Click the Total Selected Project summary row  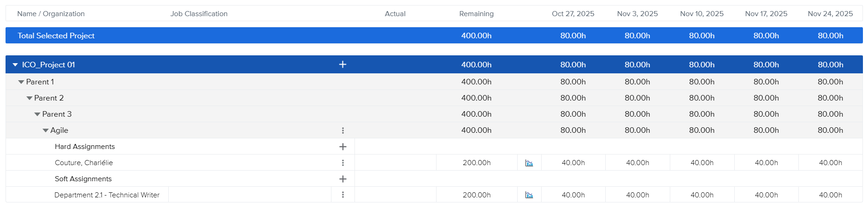point(56,36)
